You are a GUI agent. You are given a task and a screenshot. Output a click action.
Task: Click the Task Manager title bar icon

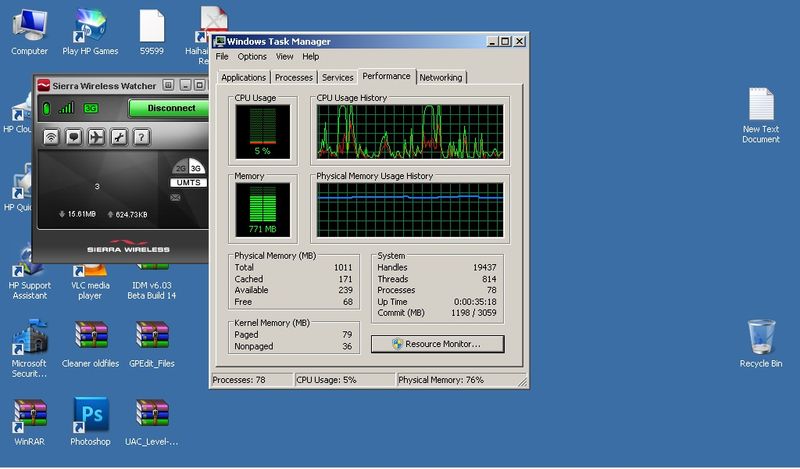pyautogui.click(x=219, y=41)
